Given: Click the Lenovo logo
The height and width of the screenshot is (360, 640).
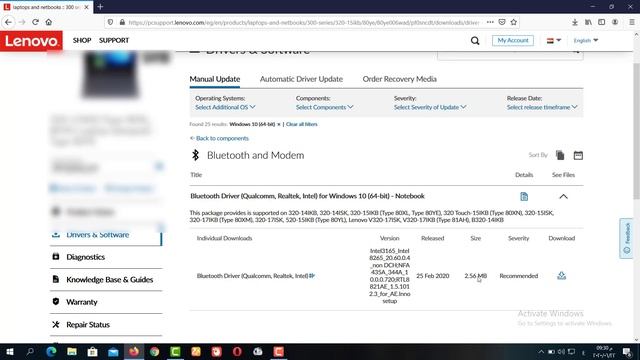Looking at the screenshot, I should click(31, 41).
